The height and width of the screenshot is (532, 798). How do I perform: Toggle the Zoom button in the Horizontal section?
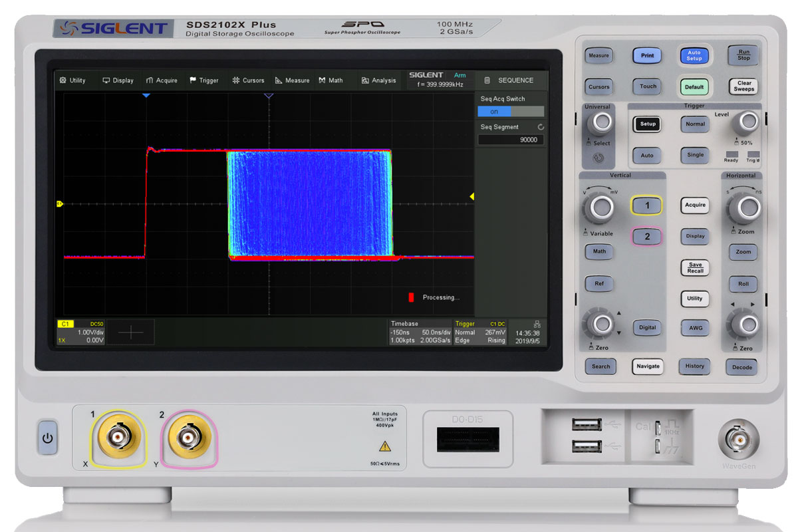[743, 252]
